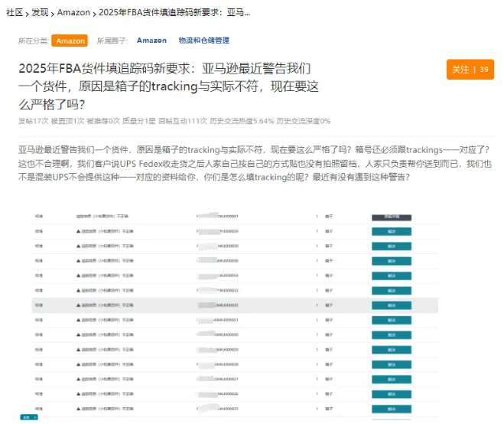Click the tracking ID ending 000041
Image resolution: width=504 pixels, height=424 pixels.
pos(217,216)
